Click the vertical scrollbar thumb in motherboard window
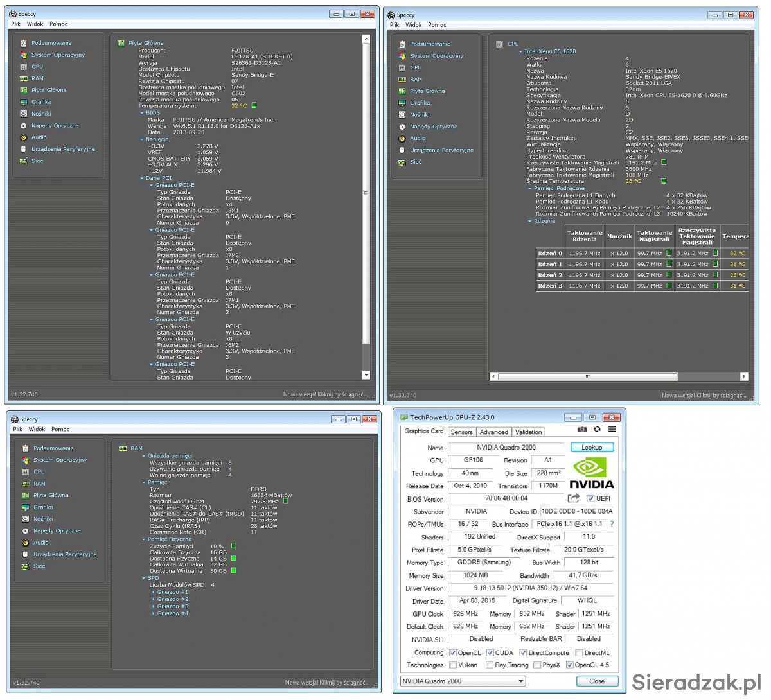This screenshot has height=700, width=771. tap(366, 193)
